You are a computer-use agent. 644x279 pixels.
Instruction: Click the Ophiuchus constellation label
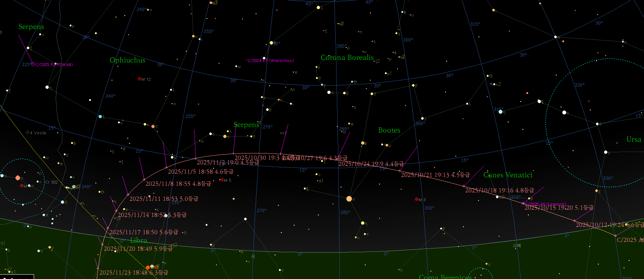click(x=128, y=60)
